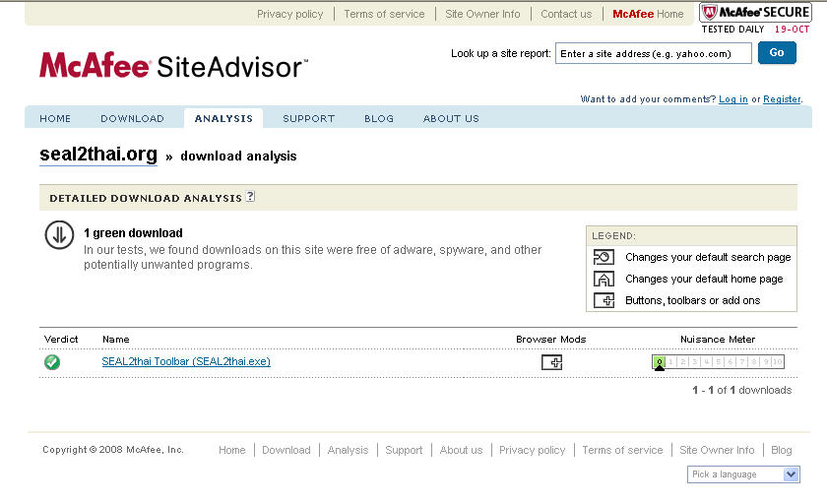Image resolution: width=827 pixels, height=504 pixels.
Task: Click the Register link
Action: click(782, 99)
